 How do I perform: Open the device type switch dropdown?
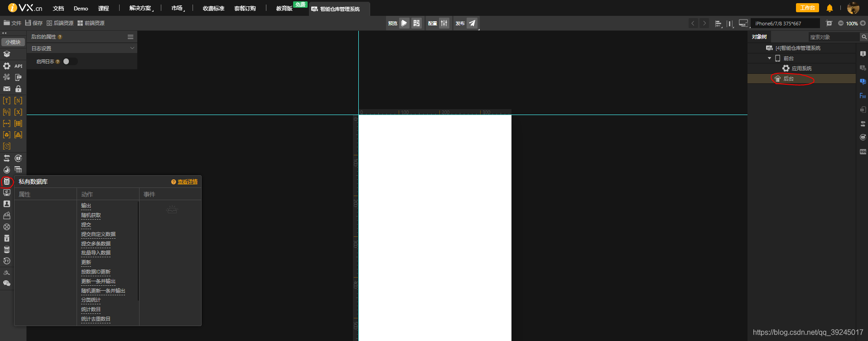[x=743, y=24]
